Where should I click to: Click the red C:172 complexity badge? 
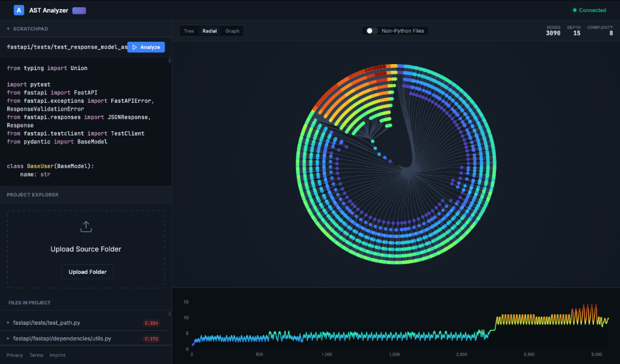pos(153,338)
